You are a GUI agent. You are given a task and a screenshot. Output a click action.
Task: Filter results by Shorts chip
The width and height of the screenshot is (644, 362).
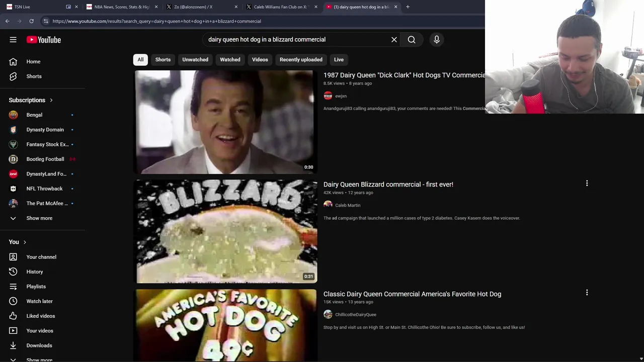163,59
